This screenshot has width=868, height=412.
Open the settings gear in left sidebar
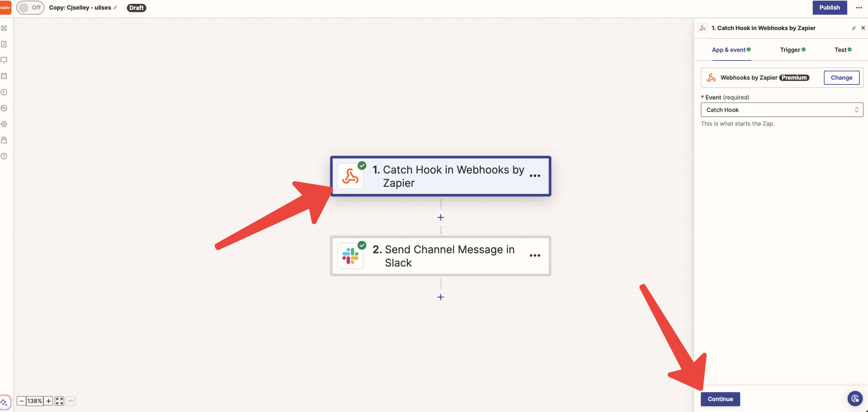[4, 124]
